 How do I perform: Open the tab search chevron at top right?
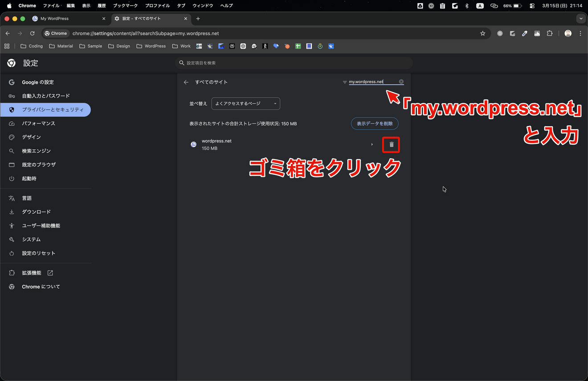click(x=580, y=19)
